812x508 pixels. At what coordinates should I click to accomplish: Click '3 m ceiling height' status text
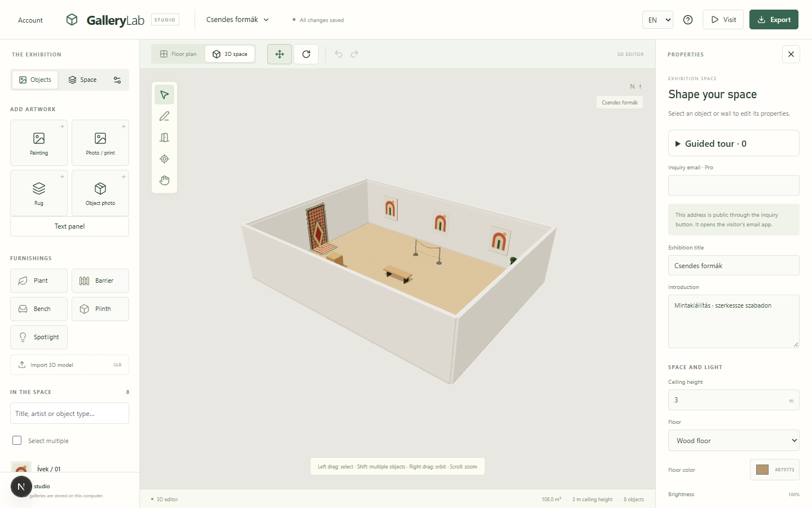coord(592,500)
